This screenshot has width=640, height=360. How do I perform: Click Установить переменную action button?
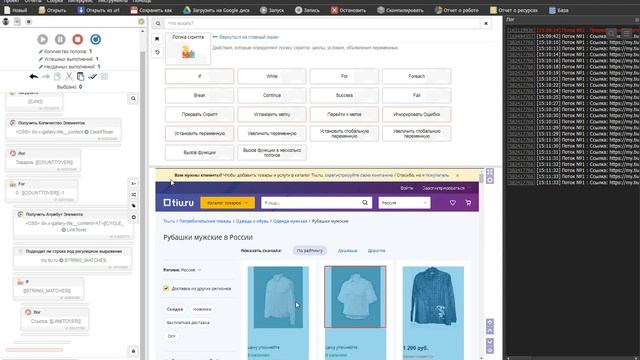200,133
